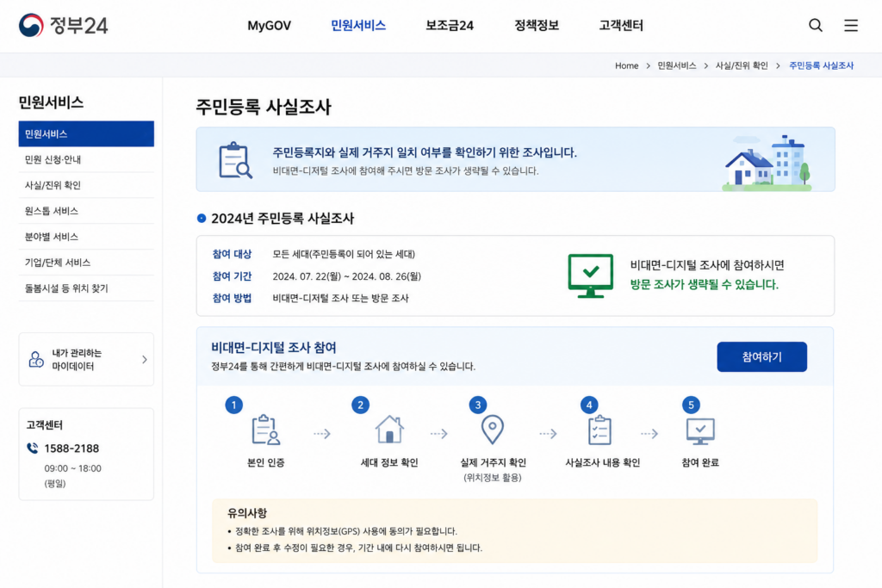Click the 09:00 ~ 18:00 hours text
882x588 pixels.
point(73,468)
